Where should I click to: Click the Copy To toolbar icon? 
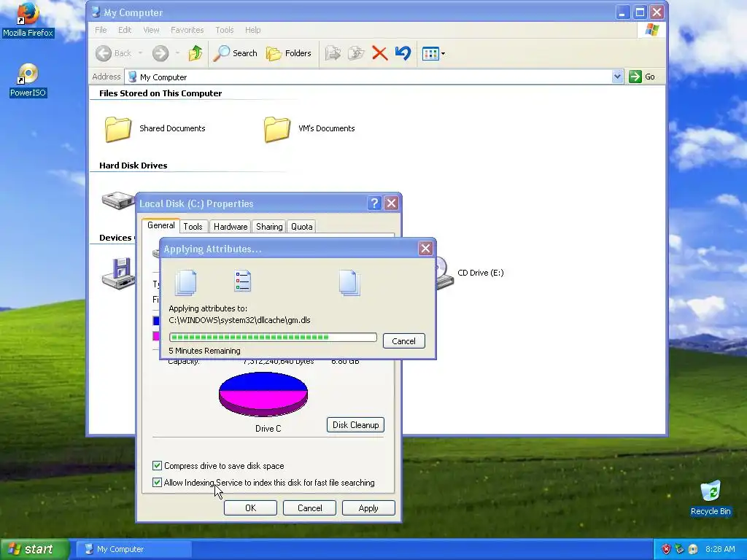[356, 53]
